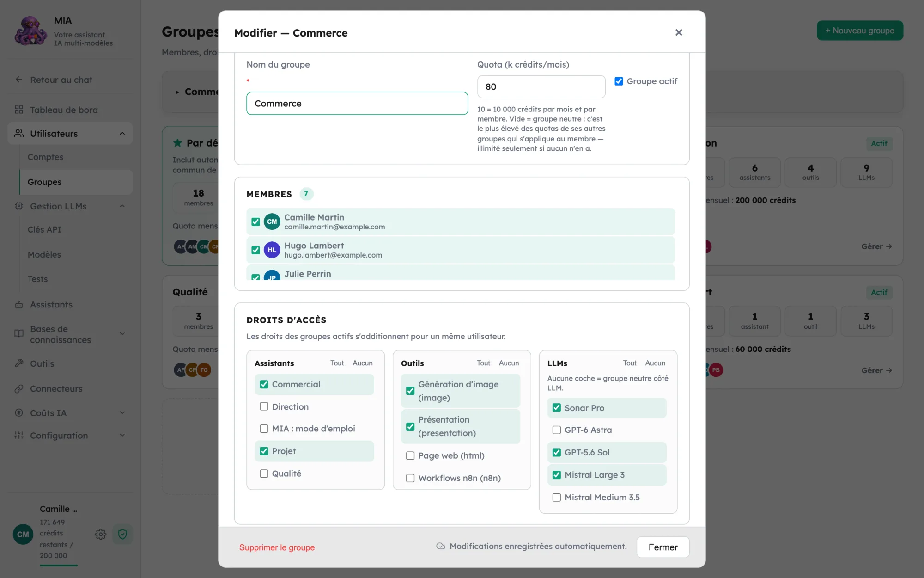Screen dimensions: 924x578
Task: Uncheck member Hugo Lambert
Action: pyautogui.click(x=255, y=250)
